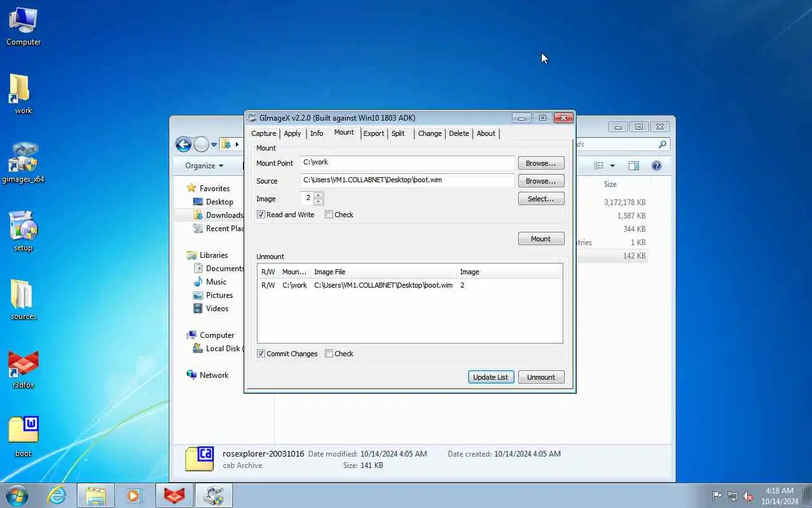The image size is (812, 508).
Task: Open Windows Media Player from taskbar
Action: pyautogui.click(x=134, y=495)
